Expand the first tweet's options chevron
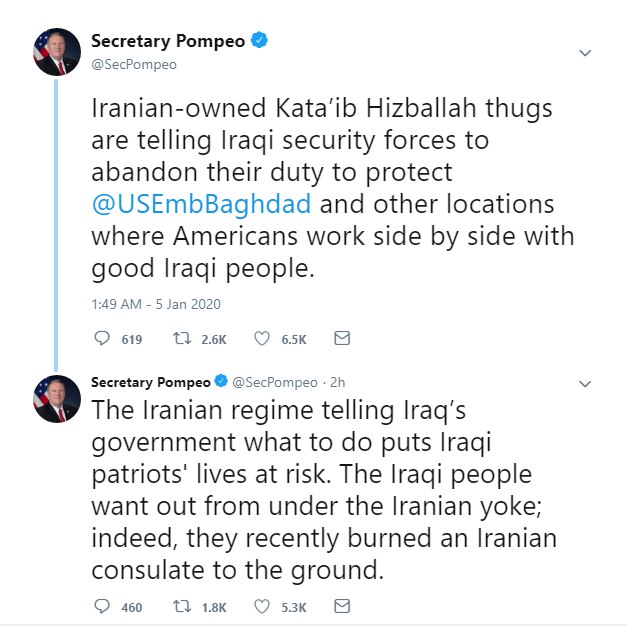Viewport: 627px width, 627px height. click(586, 53)
